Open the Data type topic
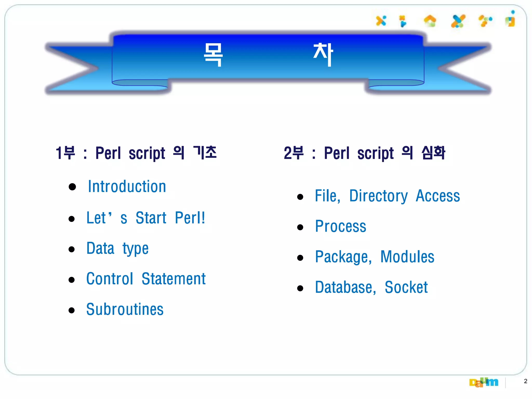This screenshot has height=399, width=532. coord(117,249)
